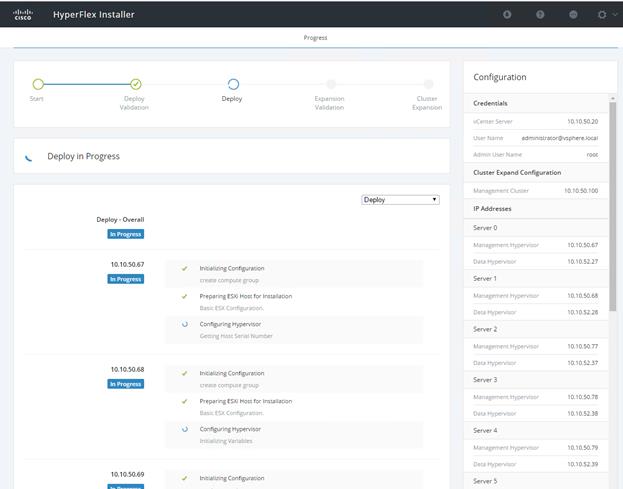Screen dimensions: 623x489
Task: Click the Cluster Expand Configuration section header
Action: (x=517, y=172)
